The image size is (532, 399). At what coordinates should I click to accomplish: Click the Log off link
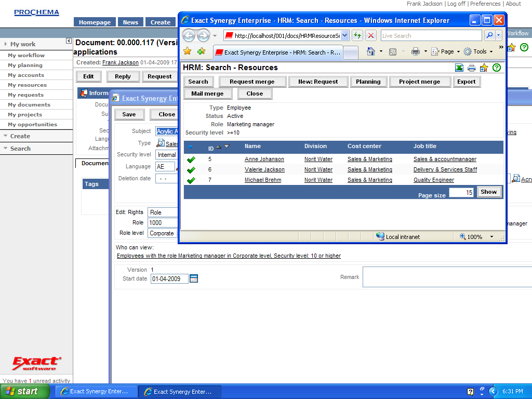coord(456,4)
